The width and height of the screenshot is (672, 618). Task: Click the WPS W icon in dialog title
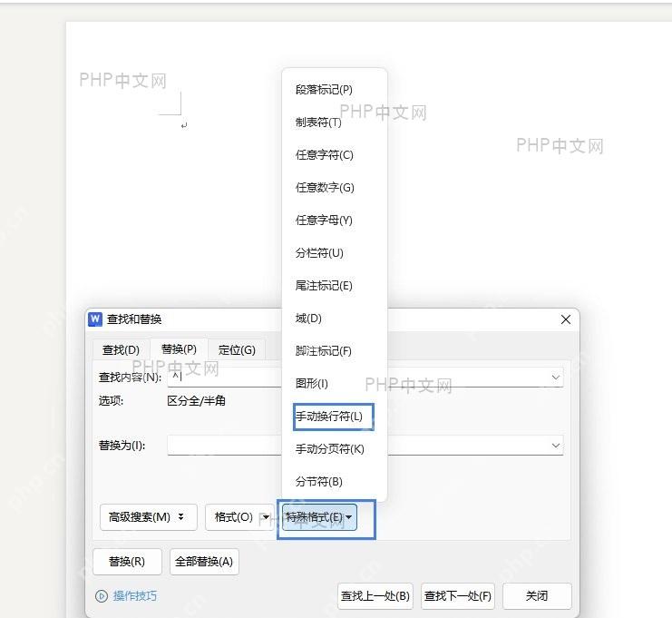pos(95,319)
